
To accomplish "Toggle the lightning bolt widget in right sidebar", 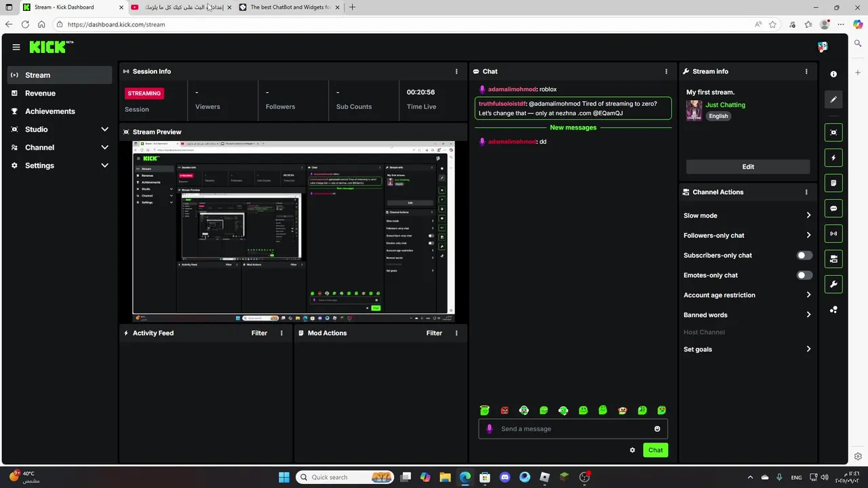I will (833, 158).
